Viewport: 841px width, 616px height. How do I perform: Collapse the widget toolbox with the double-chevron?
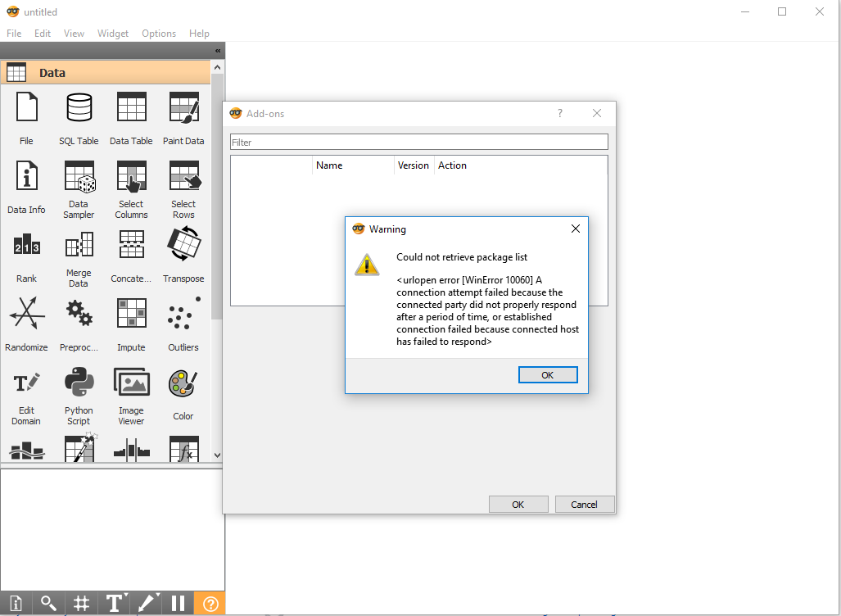tap(217, 50)
